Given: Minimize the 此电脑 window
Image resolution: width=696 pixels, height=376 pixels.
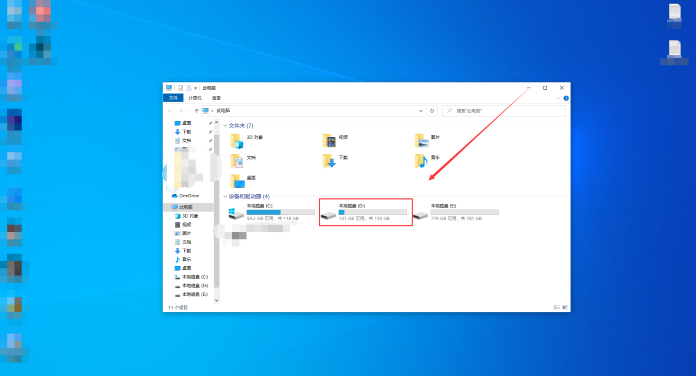Looking at the screenshot, I should click(x=529, y=88).
